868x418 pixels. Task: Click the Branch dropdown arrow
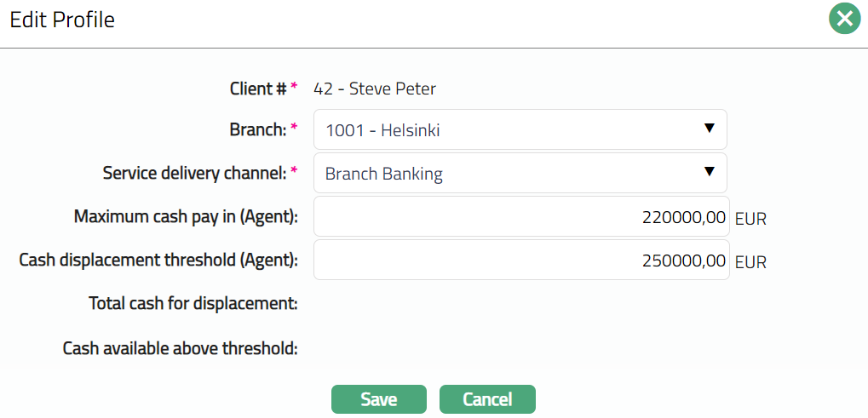tap(709, 129)
